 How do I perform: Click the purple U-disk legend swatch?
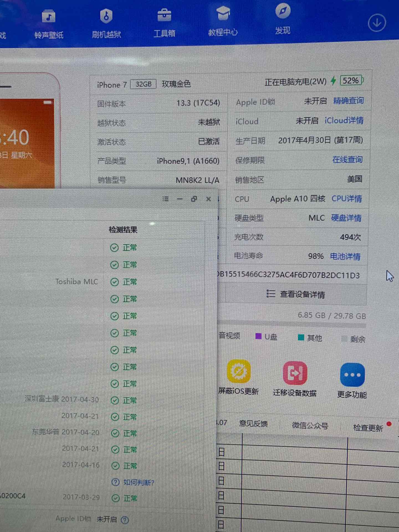tap(258, 336)
